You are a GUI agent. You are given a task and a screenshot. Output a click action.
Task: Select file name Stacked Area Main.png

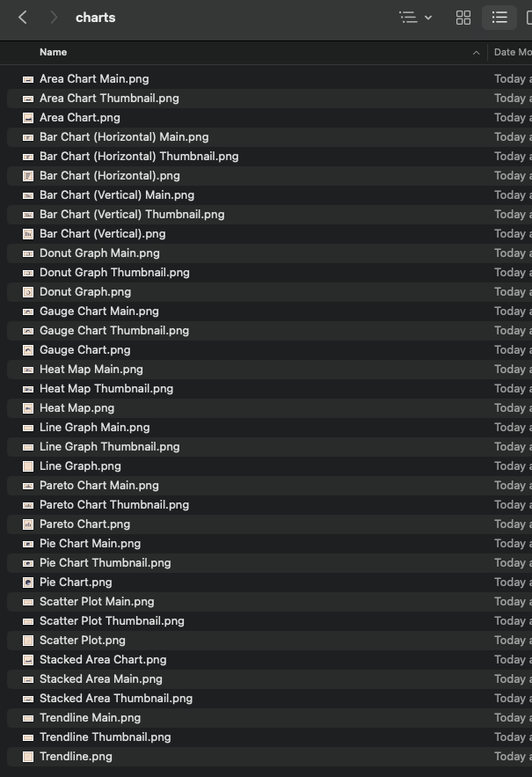point(101,678)
